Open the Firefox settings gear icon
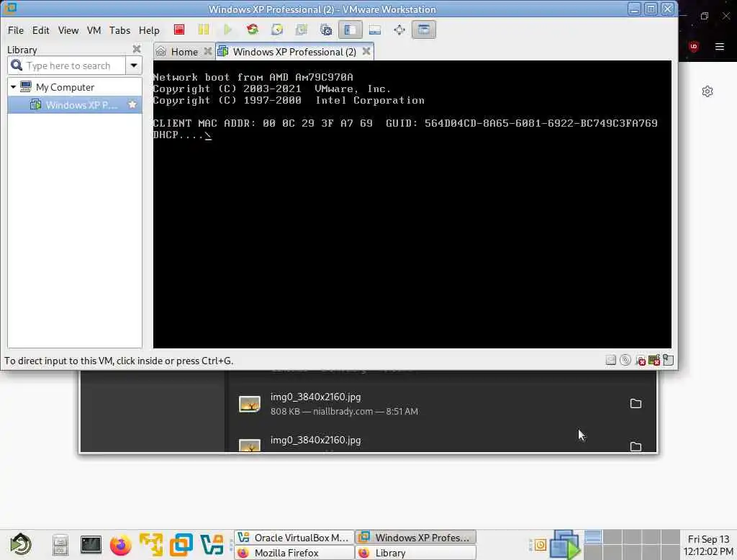This screenshot has height=560, width=737. [x=707, y=91]
